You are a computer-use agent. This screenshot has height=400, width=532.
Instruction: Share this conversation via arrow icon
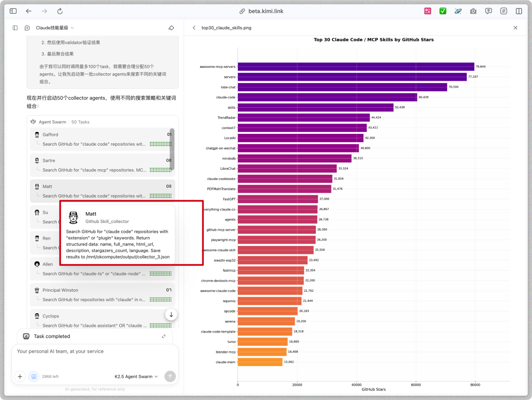171,28
